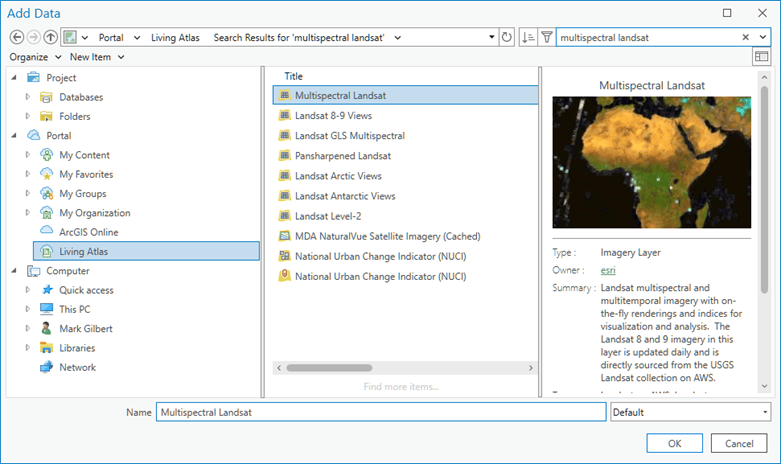This screenshot has height=464, width=781.
Task: Select Living Atlas in portal tree
Action: 146,251
